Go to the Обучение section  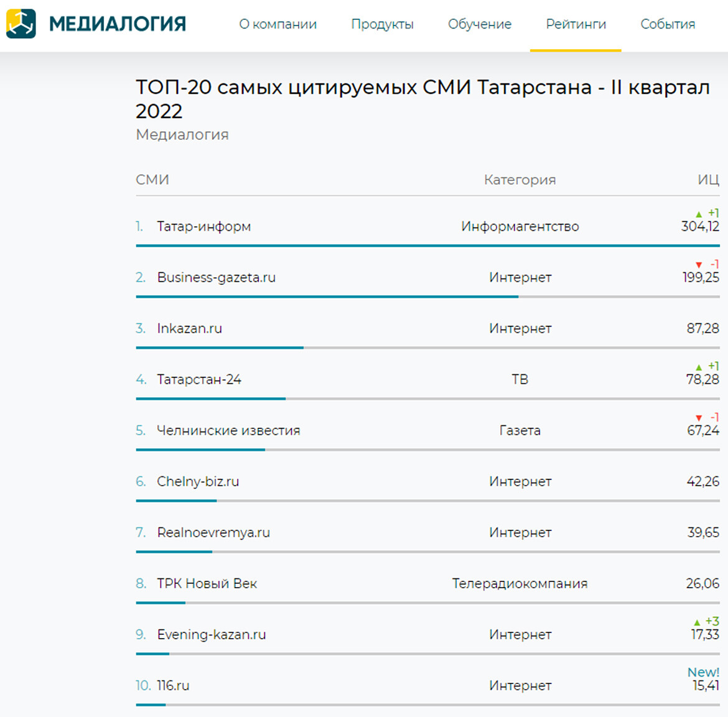(x=480, y=24)
